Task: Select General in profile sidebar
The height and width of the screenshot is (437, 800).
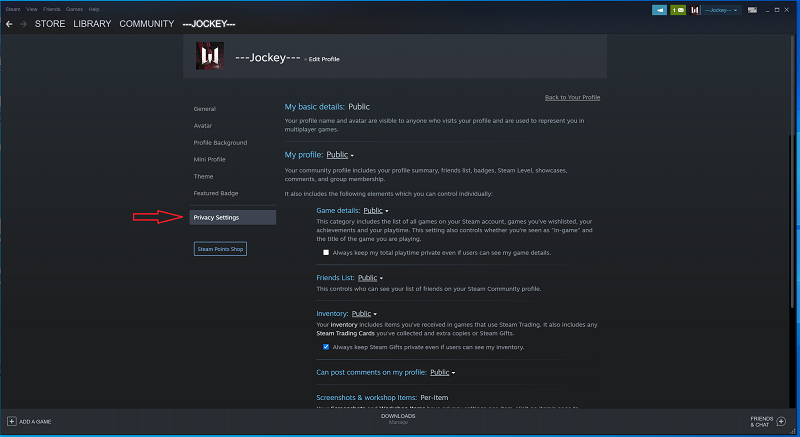Action: click(x=205, y=109)
